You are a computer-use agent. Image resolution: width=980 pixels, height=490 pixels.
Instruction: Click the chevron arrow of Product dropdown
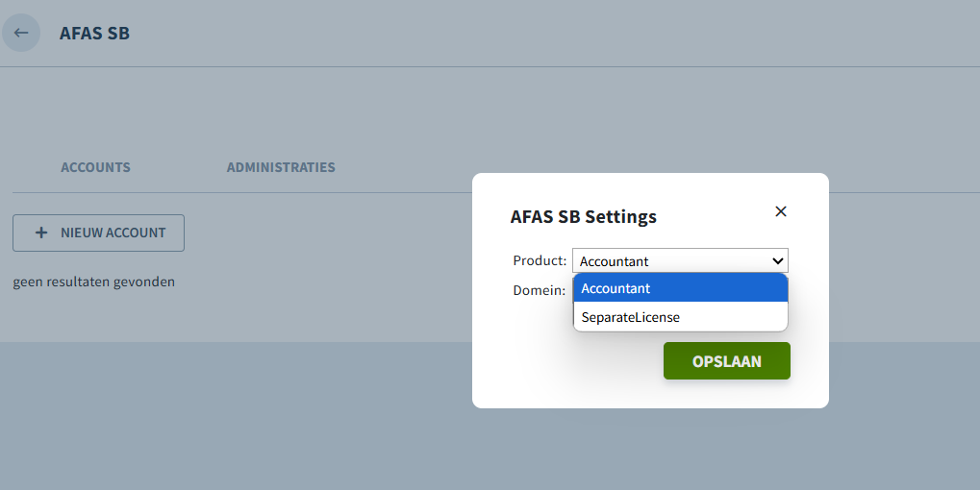(x=777, y=261)
